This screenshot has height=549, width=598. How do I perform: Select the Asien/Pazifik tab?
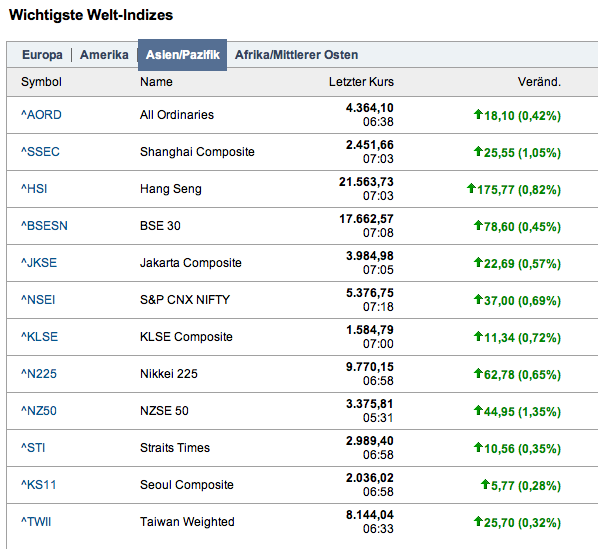click(182, 55)
